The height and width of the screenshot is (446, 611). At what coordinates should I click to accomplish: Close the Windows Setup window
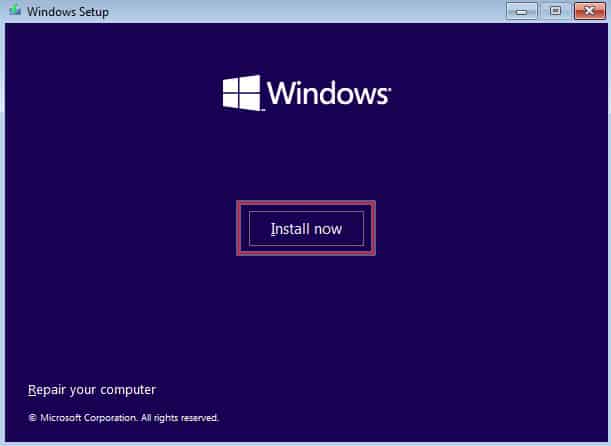pyautogui.click(x=590, y=11)
